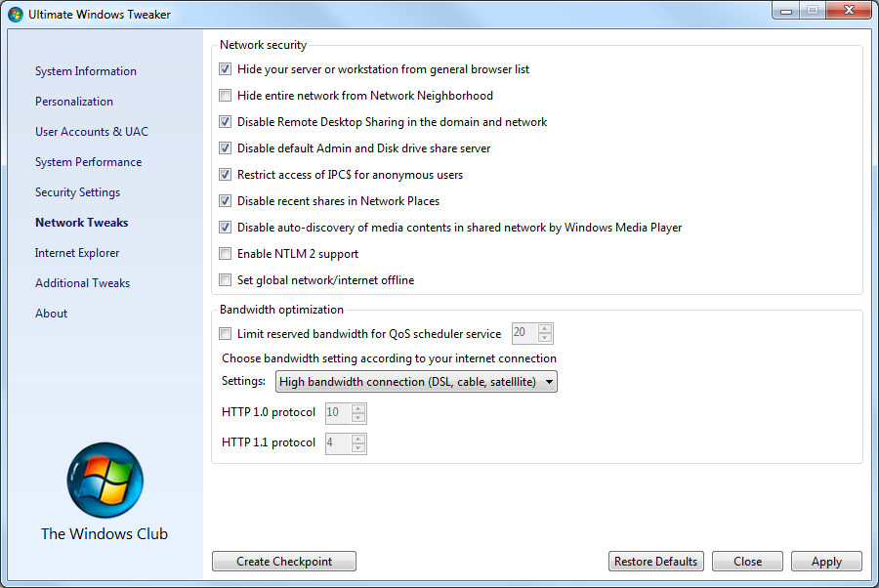Click the HTTP 1.0 protocol value field
Screen dimensions: 879x588
pos(338,412)
